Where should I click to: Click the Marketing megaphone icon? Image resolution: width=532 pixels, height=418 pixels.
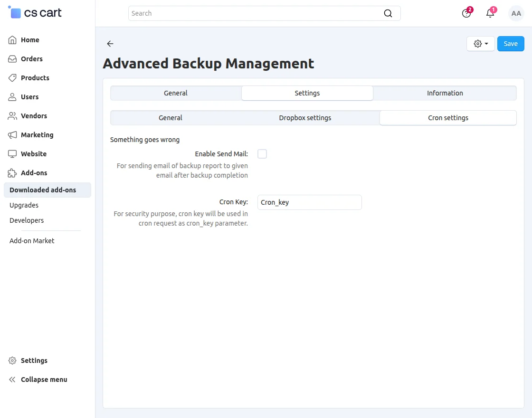pos(12,135)
